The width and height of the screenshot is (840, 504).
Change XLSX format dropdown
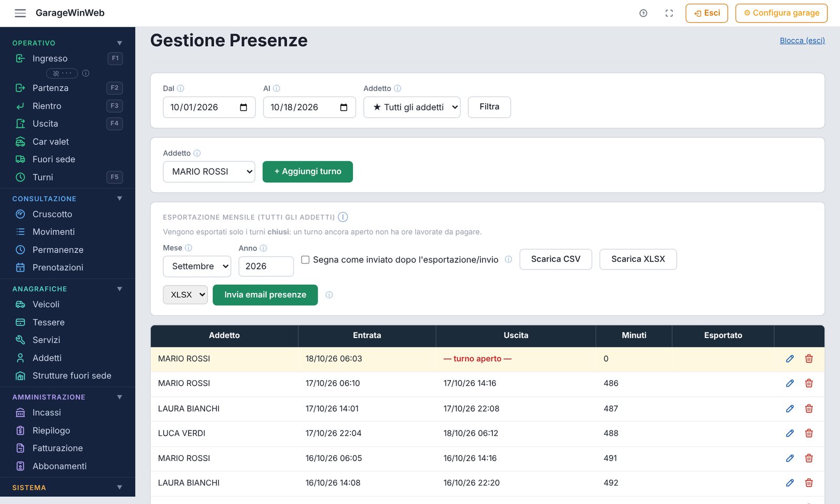[x=185, y=295]
